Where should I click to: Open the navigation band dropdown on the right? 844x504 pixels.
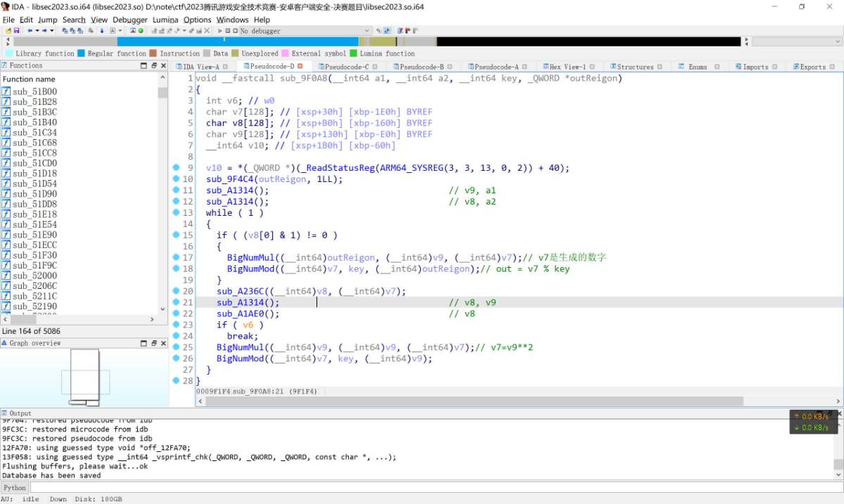point(836,41)
